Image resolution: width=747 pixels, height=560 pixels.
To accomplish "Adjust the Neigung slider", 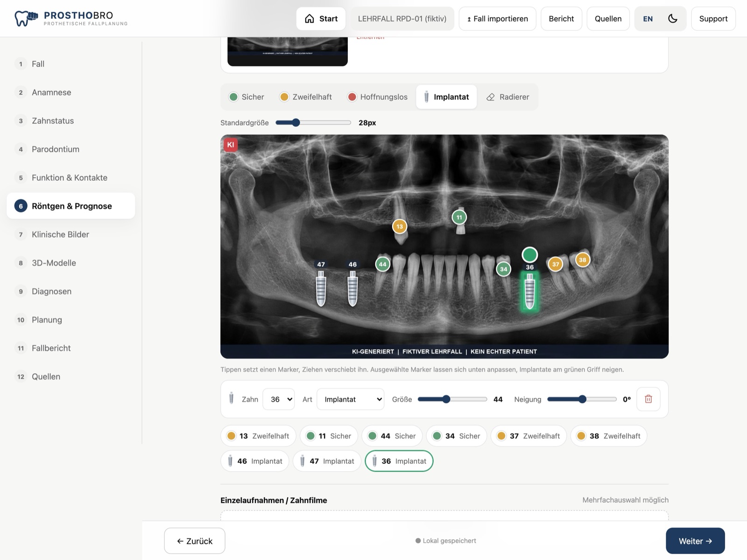I will (x=582, y=399).
